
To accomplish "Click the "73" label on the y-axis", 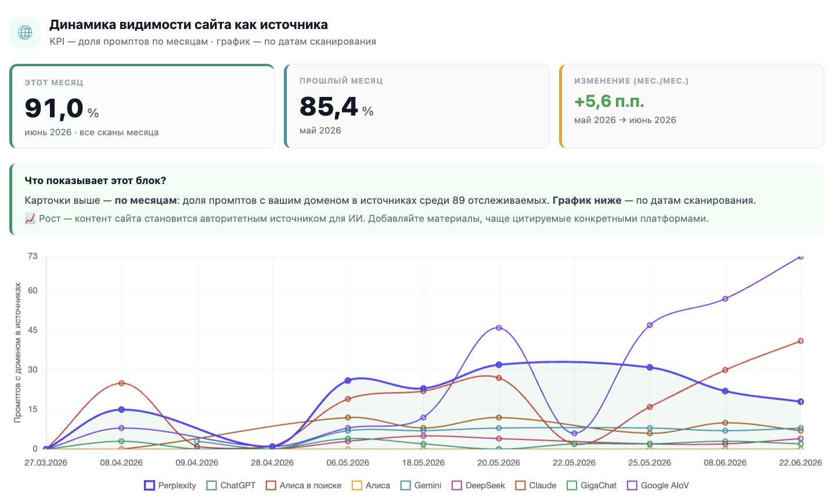I will pos(33,256).
